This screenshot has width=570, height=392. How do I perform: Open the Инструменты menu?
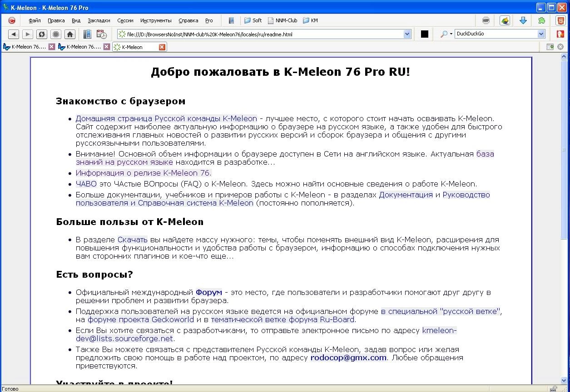(156, 20)
